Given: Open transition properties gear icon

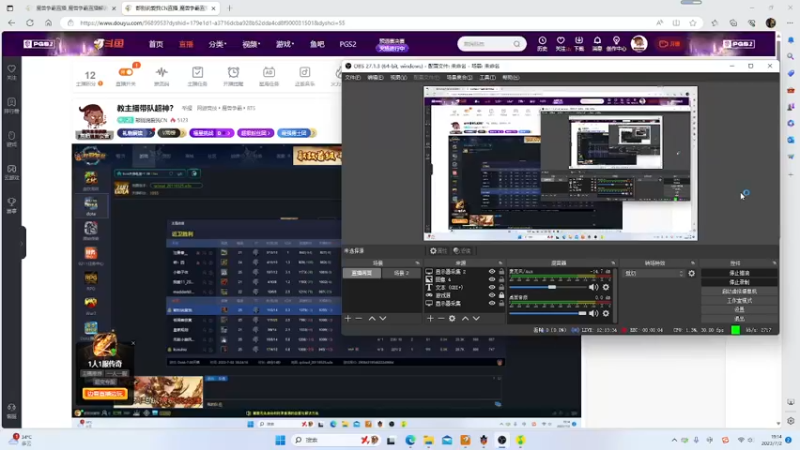Looking at the screenshot, I should [x=691, y=273].
